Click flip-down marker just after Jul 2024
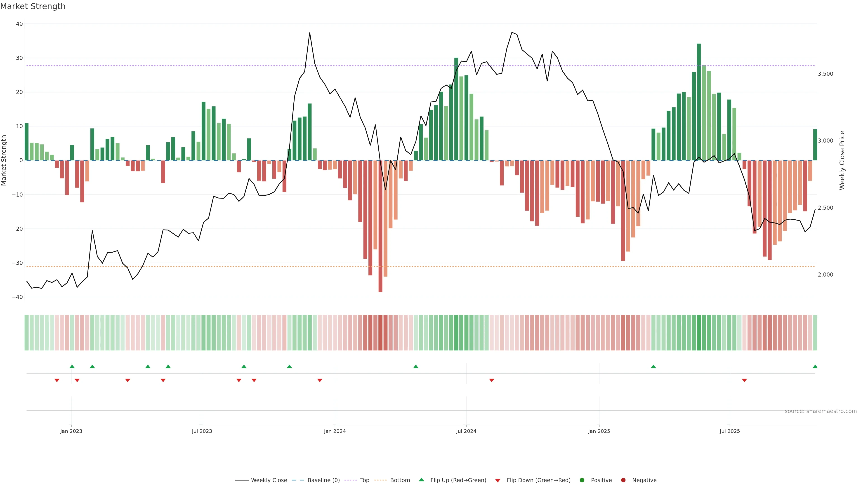The height and width of the screenshot is (488, 868). (x=492, y=380)
